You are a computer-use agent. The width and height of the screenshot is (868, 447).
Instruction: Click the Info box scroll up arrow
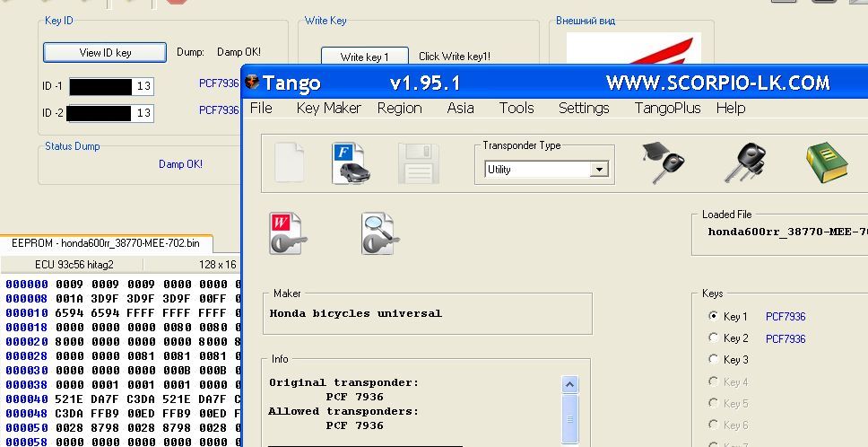(x=569, y=384)
